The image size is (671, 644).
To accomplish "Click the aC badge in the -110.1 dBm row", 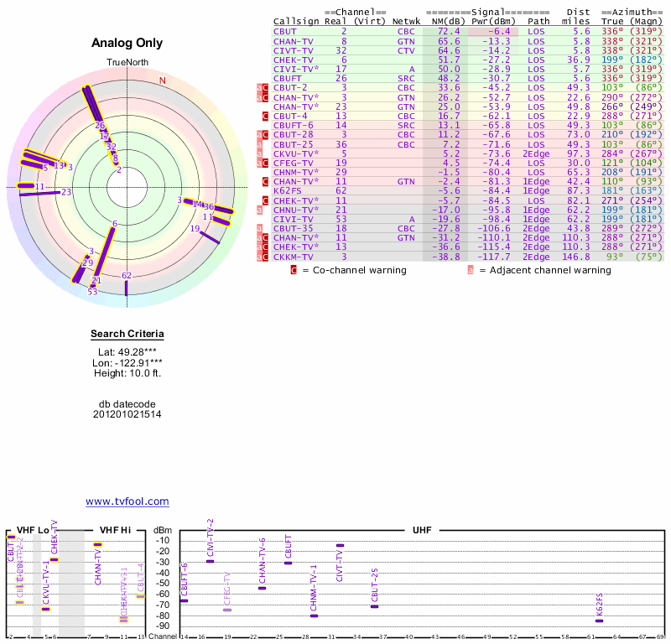I will click(263, 238).
